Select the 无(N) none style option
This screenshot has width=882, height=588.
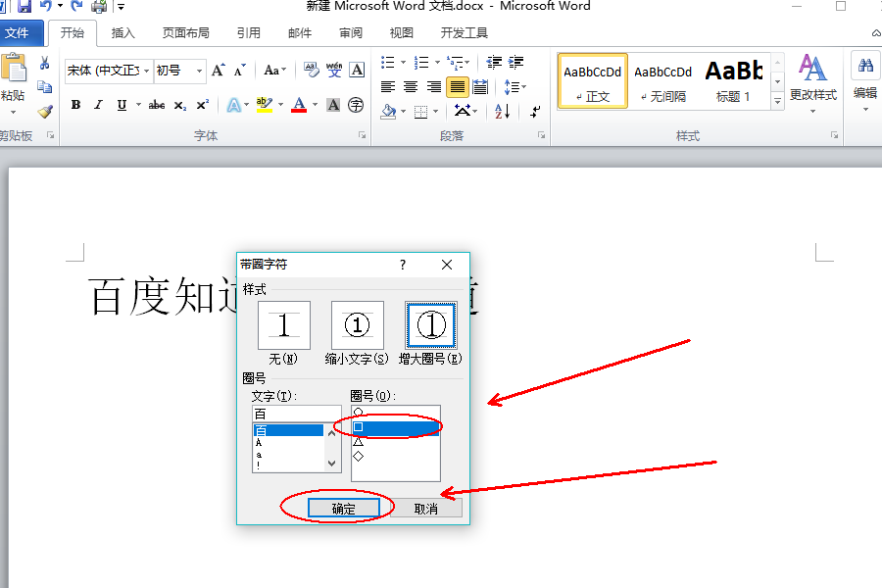point(283,325)
